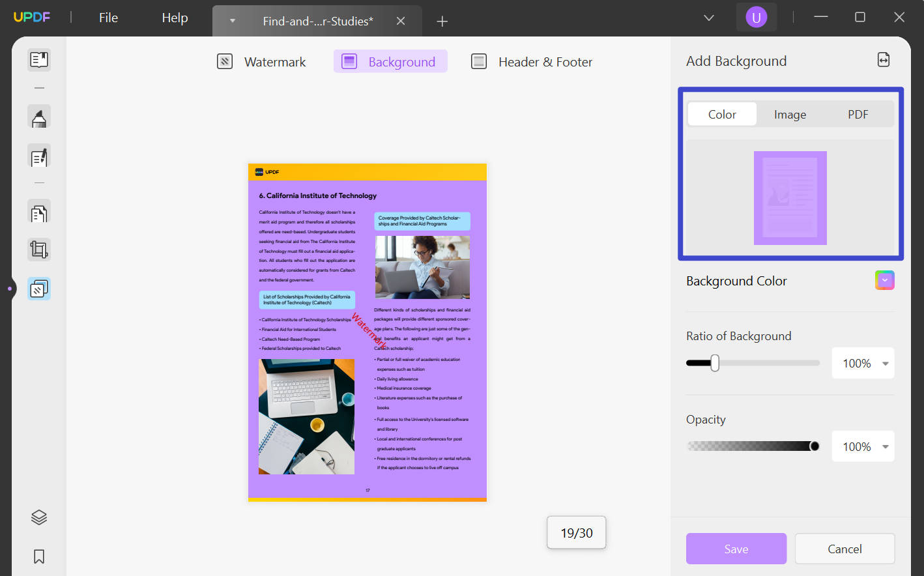The width and height of the screenshot is (924, 576).
Task: Open the Help menu
Action: [174, 18]
